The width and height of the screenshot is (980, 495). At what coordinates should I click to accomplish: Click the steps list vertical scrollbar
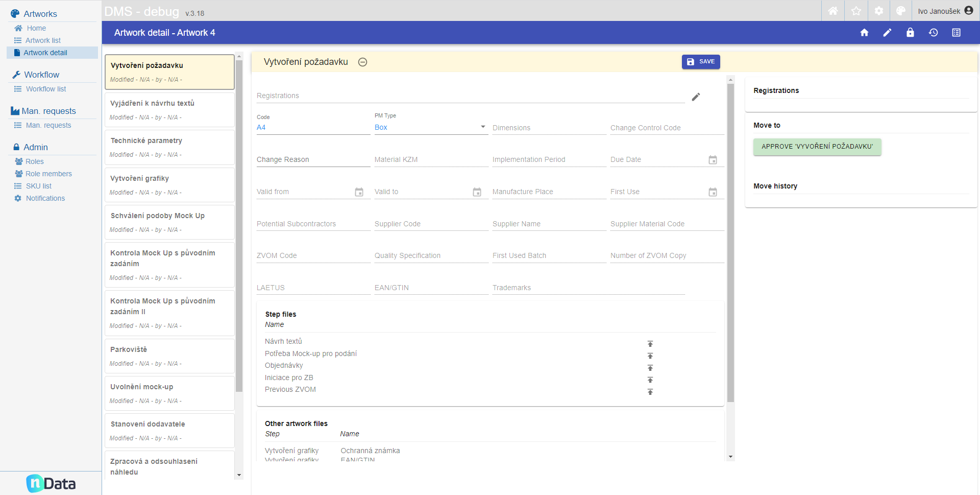(239, 225)
